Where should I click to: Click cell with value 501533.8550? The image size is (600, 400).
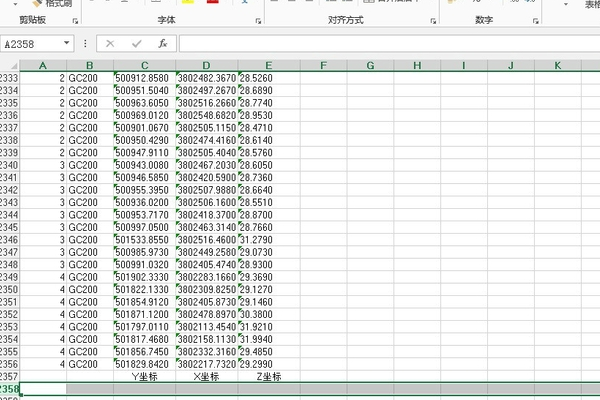145,240
